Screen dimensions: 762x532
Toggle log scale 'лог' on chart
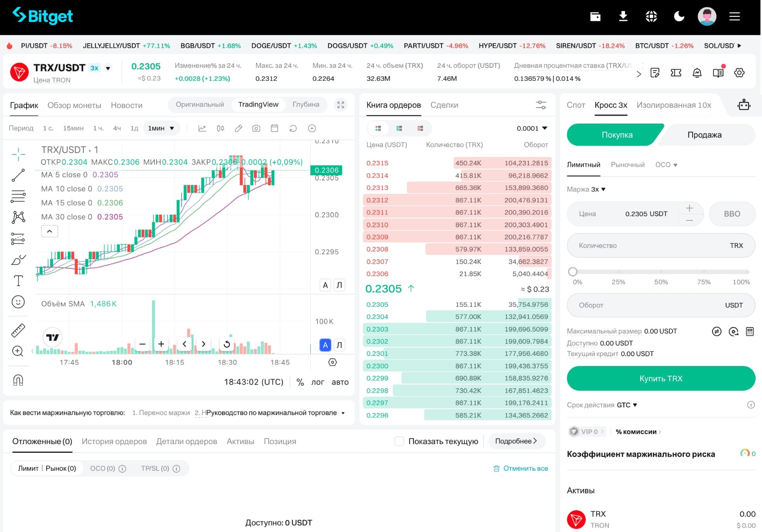pos(317,382)
